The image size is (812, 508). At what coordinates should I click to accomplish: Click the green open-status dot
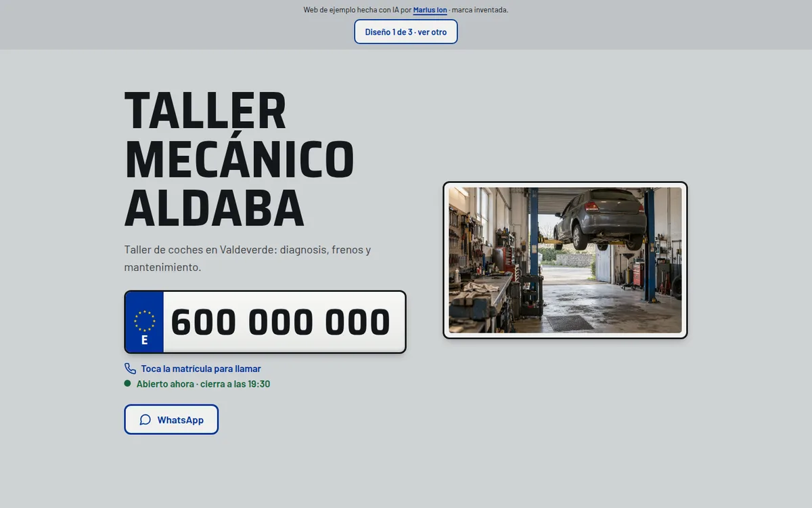(x=127, y=383)
